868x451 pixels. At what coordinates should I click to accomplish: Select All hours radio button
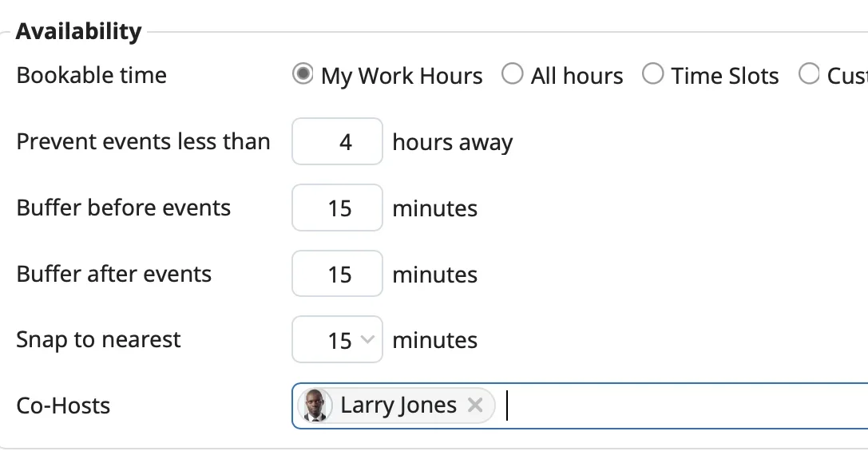click(512, 73)
